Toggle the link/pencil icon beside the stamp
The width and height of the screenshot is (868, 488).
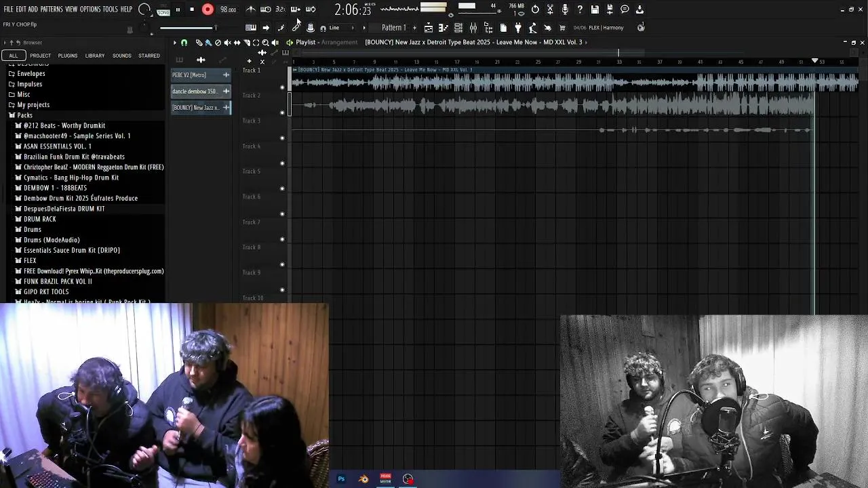(296, 27)
